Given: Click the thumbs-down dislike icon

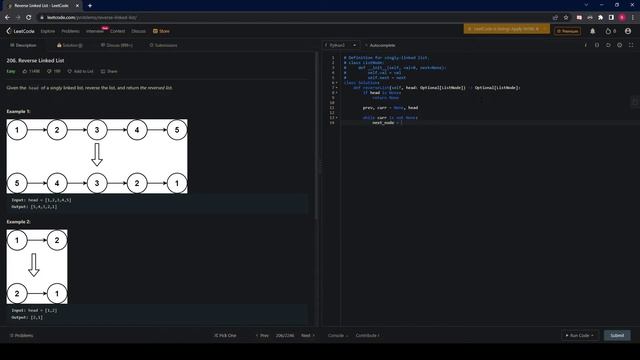Looking at the screenshot, I should tap(49, 71).
